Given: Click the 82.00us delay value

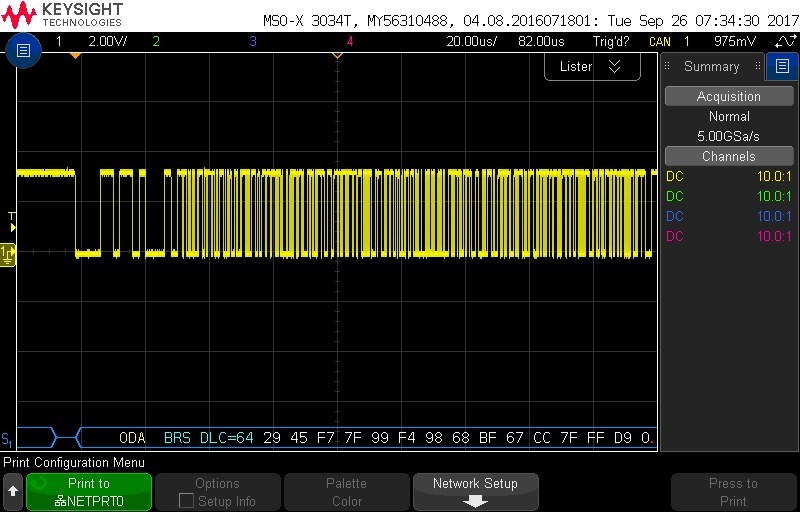Looking at the screenshot, I should coord(541,41).
